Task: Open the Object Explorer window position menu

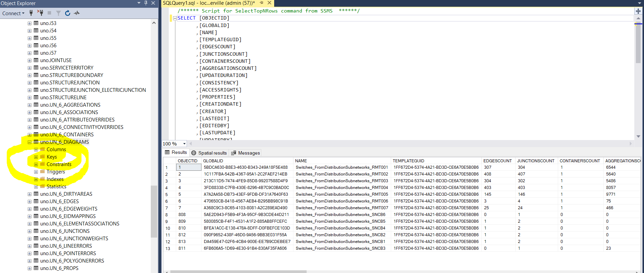Action: tap(139, 3)
